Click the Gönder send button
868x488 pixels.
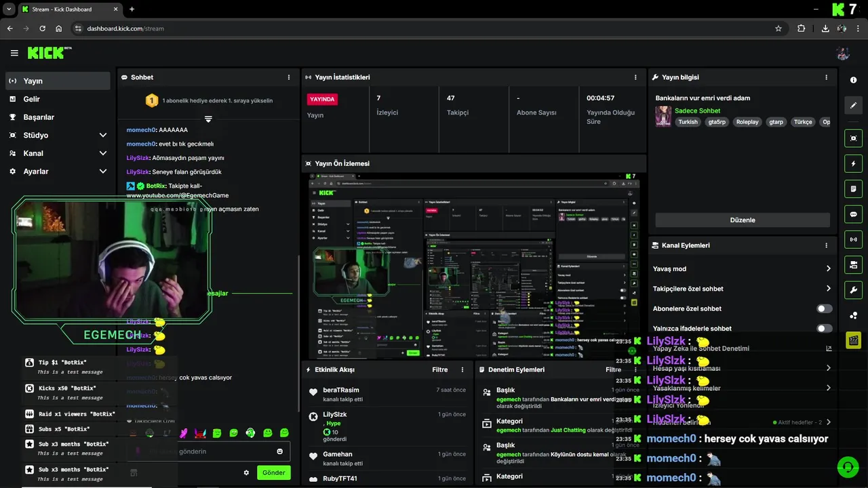click(274, 472)
